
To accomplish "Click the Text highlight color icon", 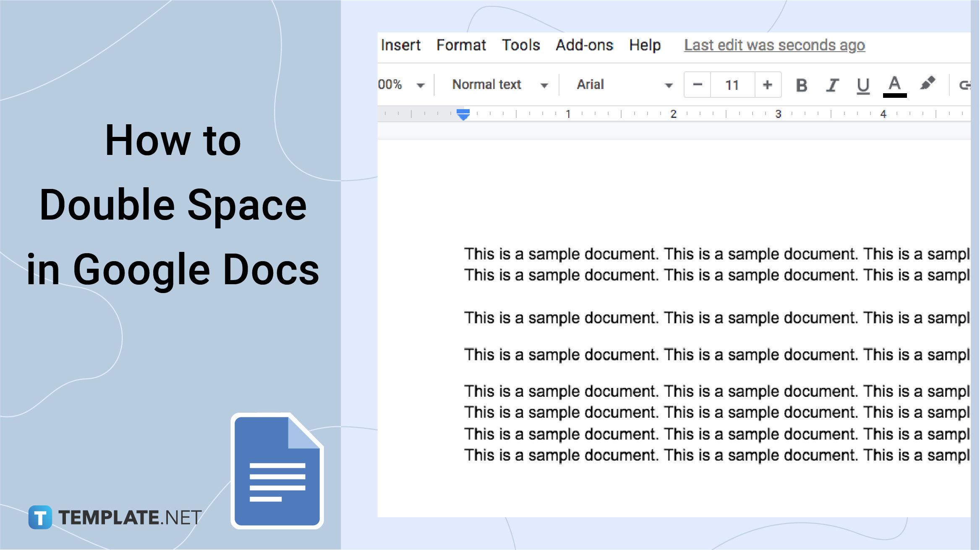I will pyautogui.click(x=928, y=84).
